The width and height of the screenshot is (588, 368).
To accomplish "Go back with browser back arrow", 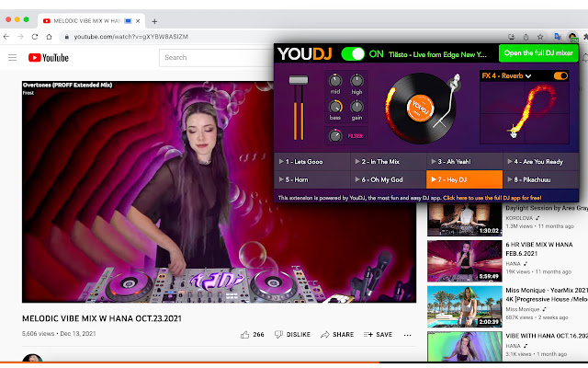I will coord(6,37).
